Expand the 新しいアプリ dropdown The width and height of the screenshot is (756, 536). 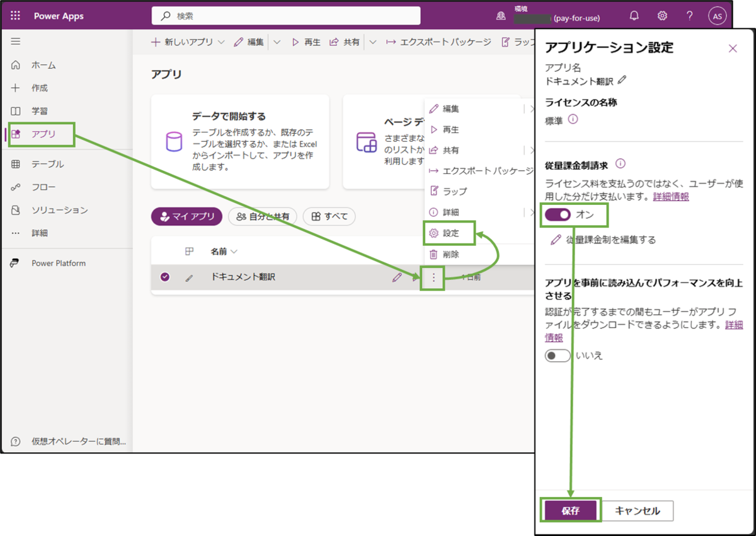[x=221, y=42]
